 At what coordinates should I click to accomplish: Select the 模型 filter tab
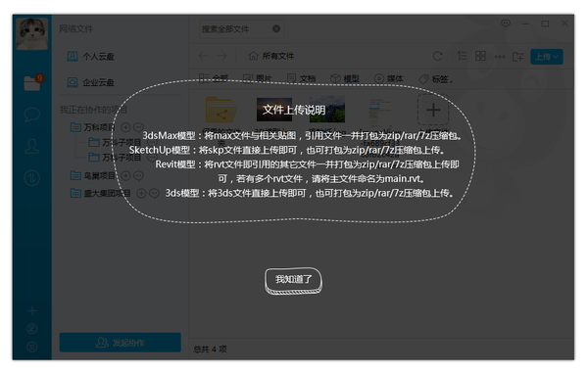345,78
